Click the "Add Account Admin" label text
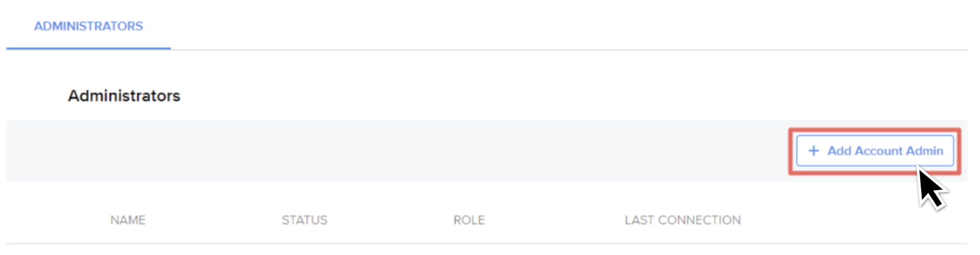This screenshot has width=980, height=255. click(885, 151)
